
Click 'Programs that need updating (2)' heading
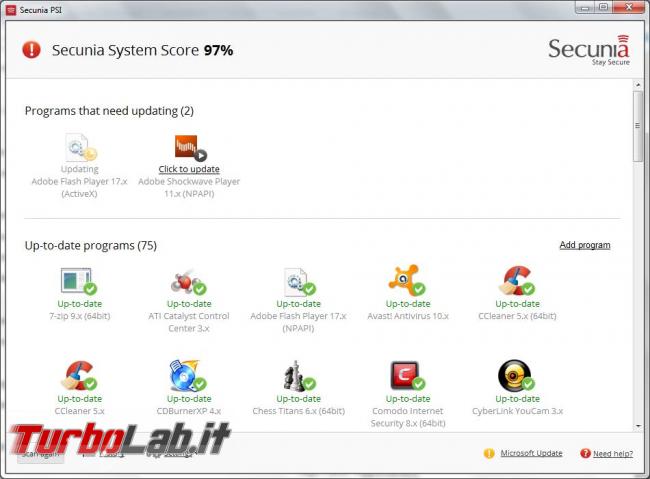pyautogui.click(x=109, y=111)
